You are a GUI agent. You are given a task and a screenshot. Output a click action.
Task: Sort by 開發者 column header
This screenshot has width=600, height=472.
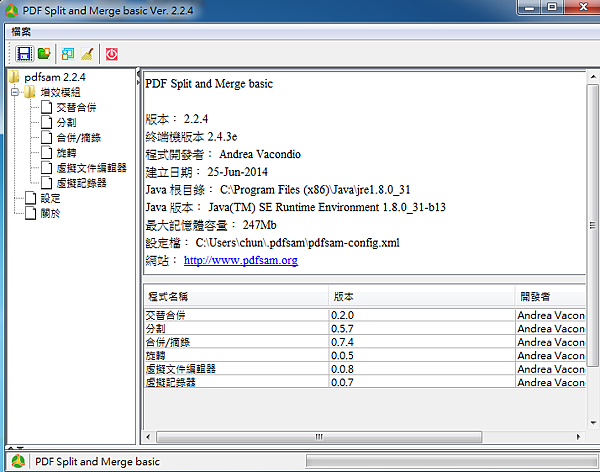point(550,296)
